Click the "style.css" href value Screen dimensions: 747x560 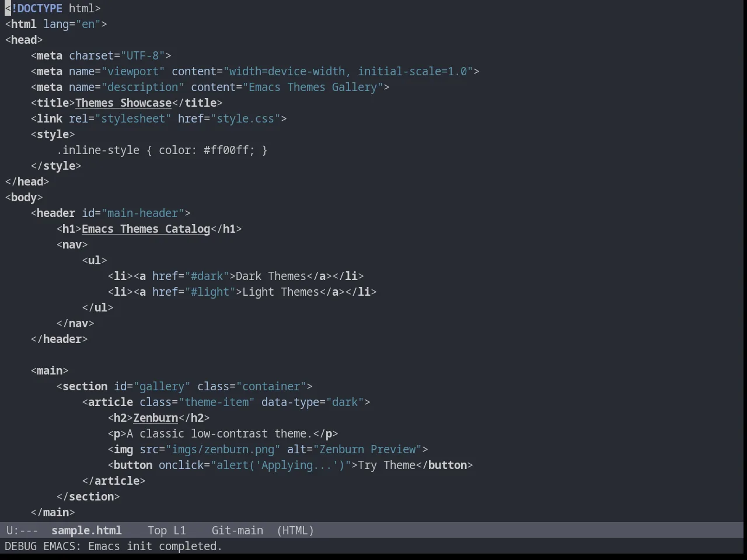pos(245,118)
